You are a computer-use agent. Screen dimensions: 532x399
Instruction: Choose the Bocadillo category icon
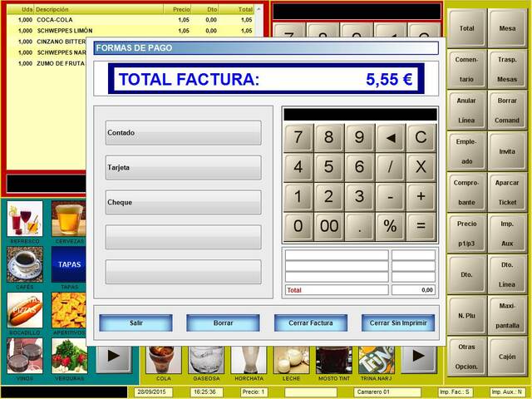pos(25,310)
